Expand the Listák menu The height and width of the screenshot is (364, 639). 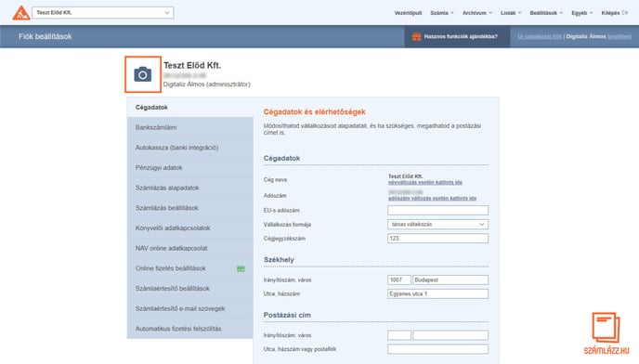click(x=511, y=13)
